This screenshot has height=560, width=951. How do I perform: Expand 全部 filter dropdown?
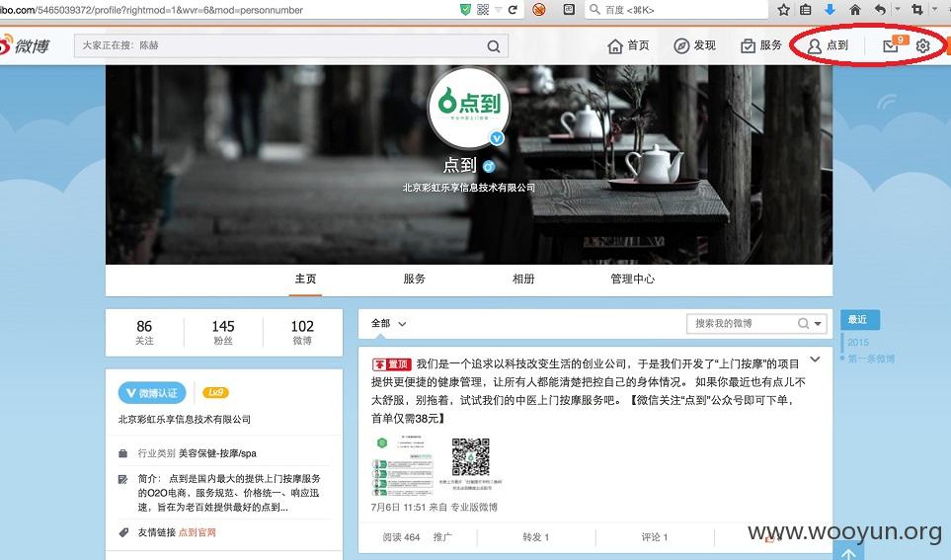389,323
